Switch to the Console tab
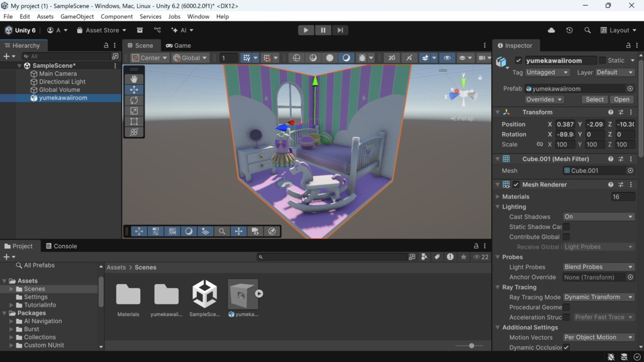This screenshot has height=362, width=644. point(60,246)
